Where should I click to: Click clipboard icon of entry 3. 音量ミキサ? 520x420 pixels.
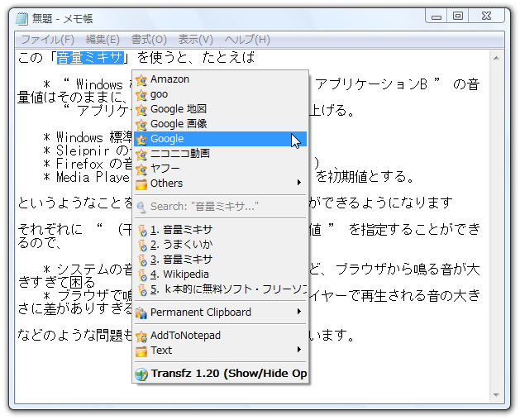(x=142, y=260)
